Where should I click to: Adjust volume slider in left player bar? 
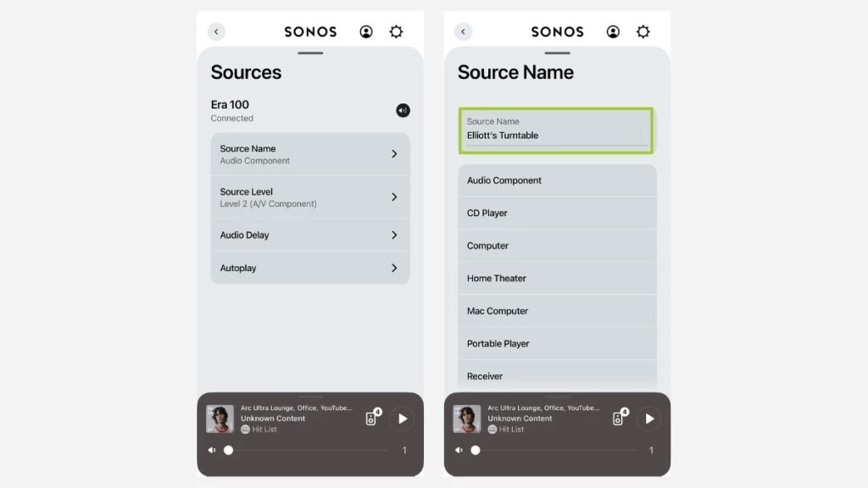[308, 451]
